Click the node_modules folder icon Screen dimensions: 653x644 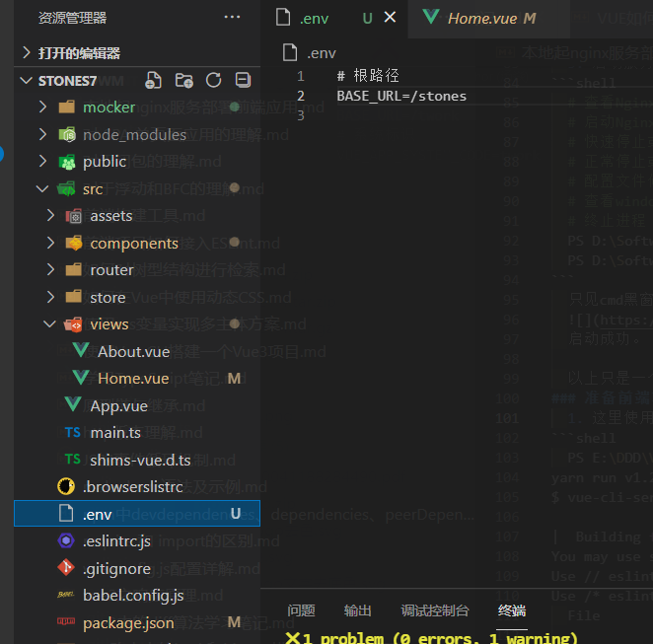click(67, 134)
